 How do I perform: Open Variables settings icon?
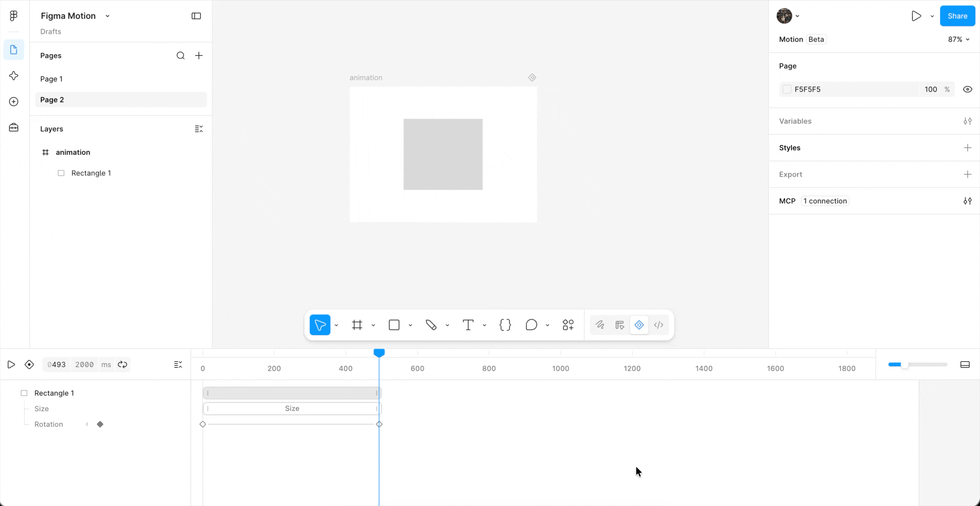[x=967, y=121]
